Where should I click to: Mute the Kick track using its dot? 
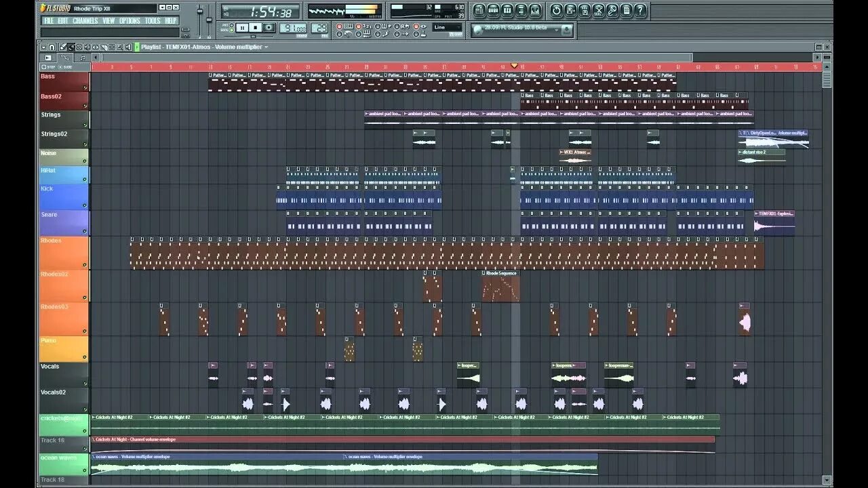85,206
